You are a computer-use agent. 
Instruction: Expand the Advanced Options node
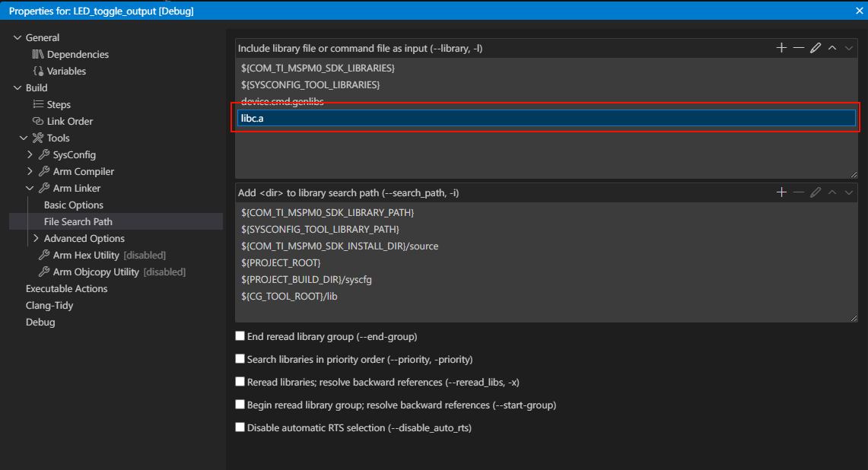click(36, 238)
